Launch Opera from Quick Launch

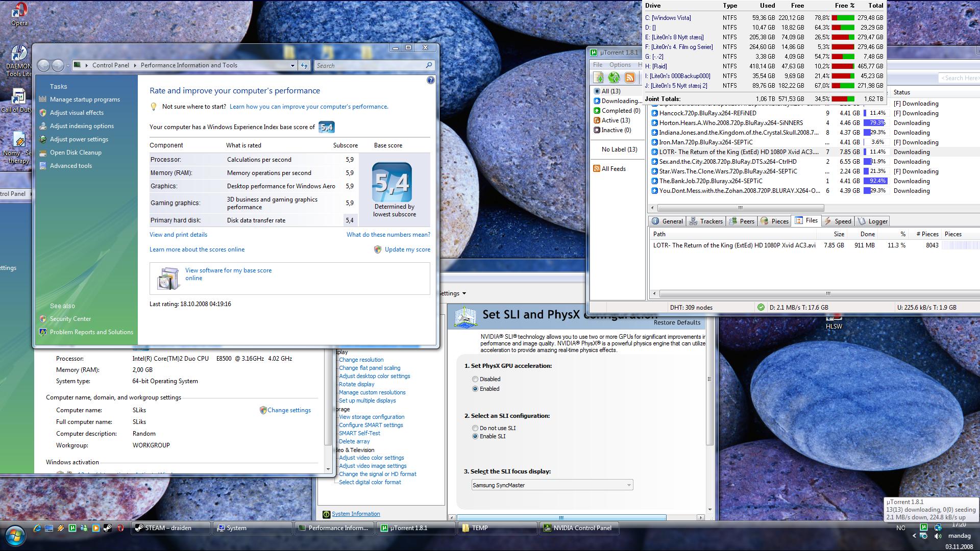pyautogui.click(x=120, y=528)
